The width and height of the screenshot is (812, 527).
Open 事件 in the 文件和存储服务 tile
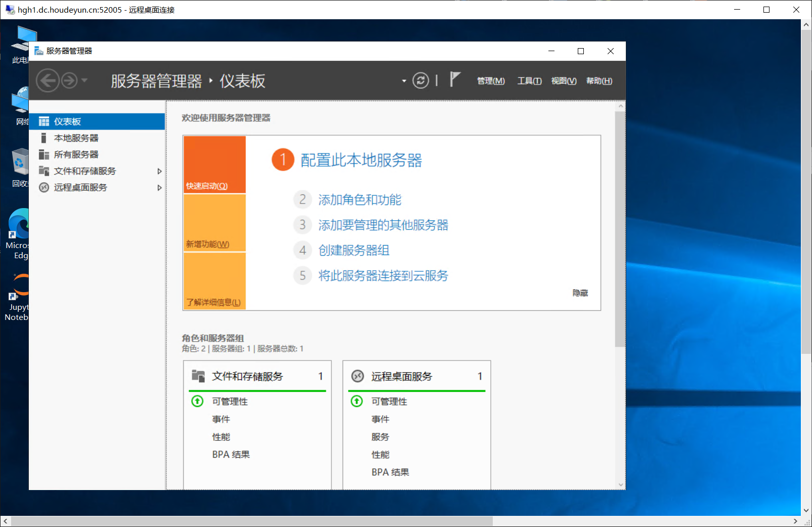221,419
